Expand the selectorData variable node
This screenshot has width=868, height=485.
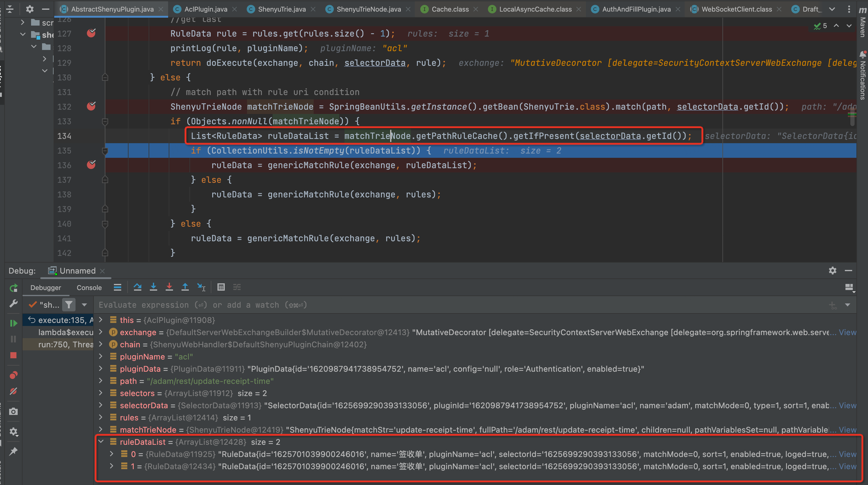click(100, 405)
